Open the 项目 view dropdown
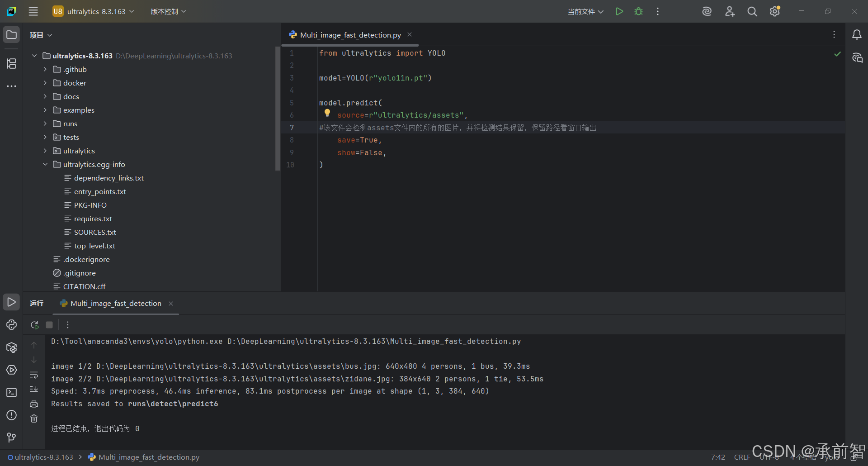This screenshot has width=868, height=466. (41, 35)
